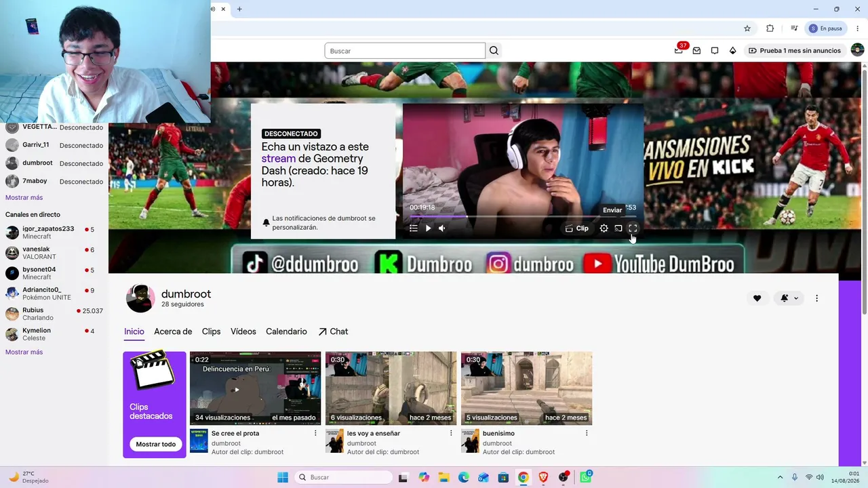Open the Copilot taskbar icon

[x=424, y=477]
